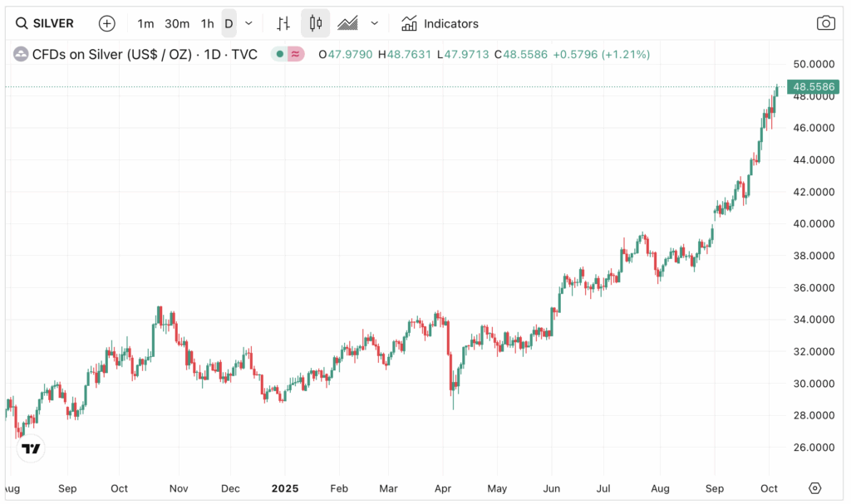Select the candlestick chart style
The height and width of the screenshot is (504, 851).
pos(315,23)
